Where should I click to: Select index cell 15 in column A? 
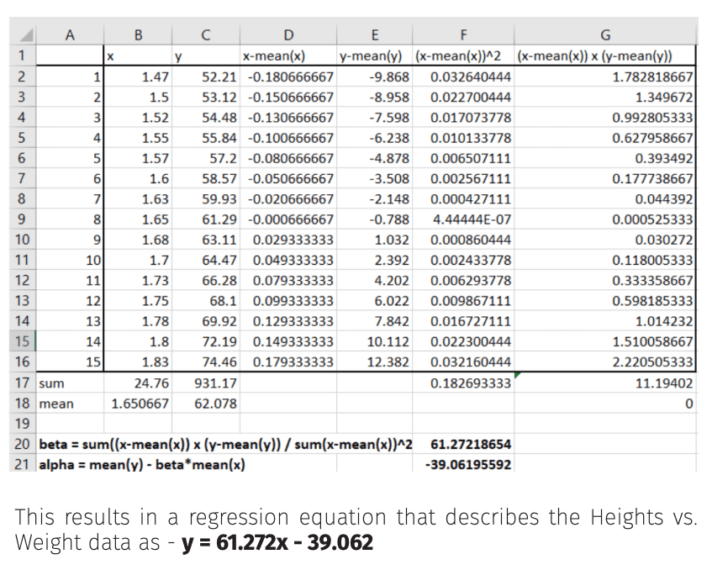coord(70,362)
